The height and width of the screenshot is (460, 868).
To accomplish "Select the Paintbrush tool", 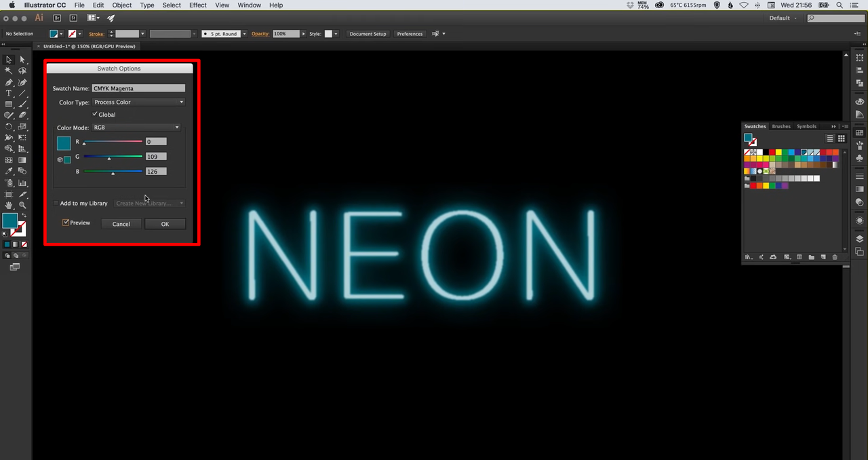I will [x=22, y=104].
